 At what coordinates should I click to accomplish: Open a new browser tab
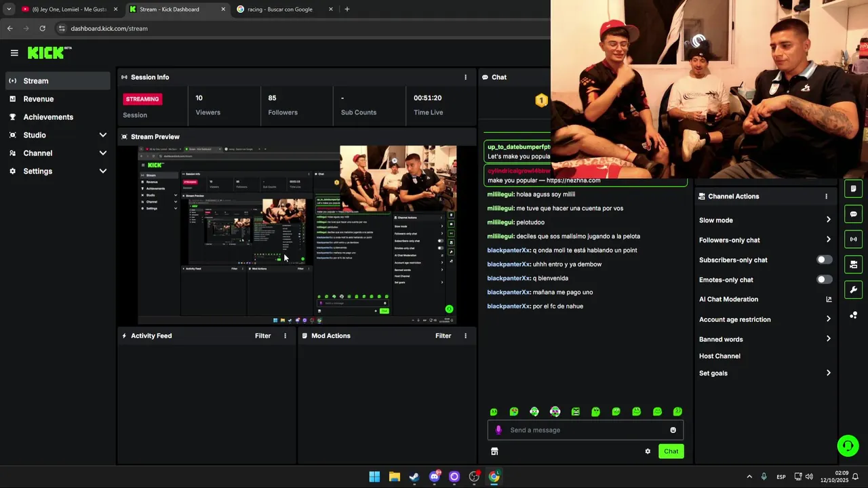(x=347, y=9)
